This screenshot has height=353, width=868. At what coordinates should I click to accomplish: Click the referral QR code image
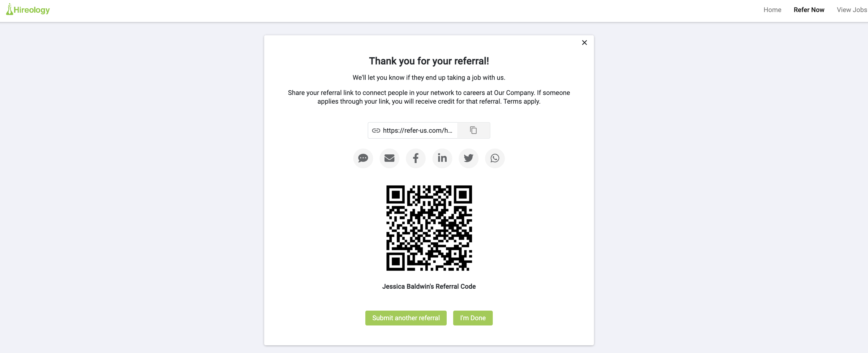(x=429, y=228)
